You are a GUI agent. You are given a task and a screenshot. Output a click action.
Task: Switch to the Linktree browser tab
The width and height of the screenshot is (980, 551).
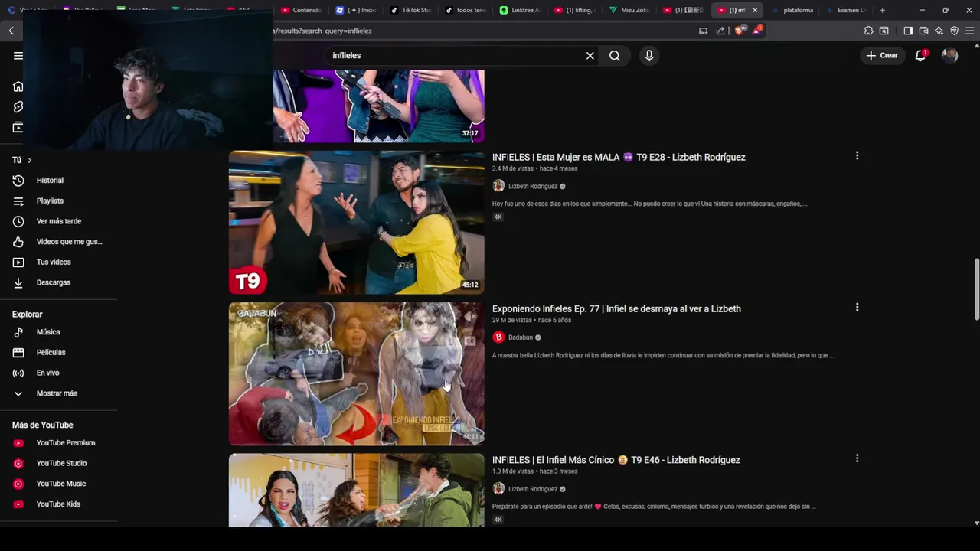520,10
